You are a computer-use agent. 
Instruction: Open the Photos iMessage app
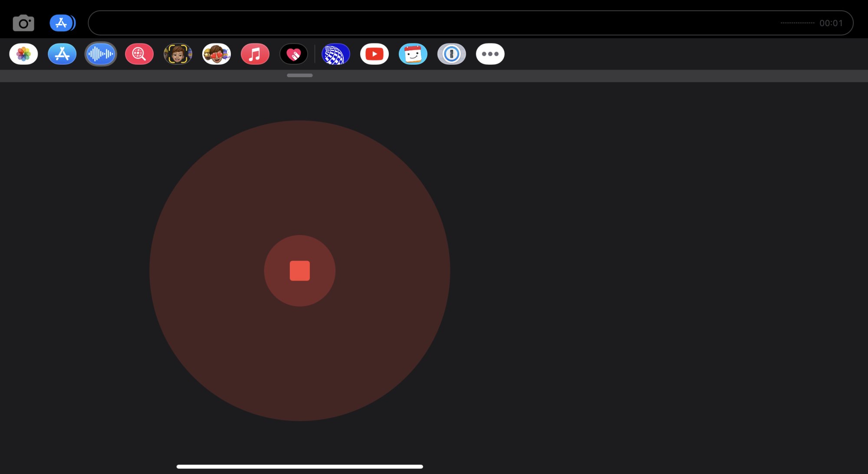coord(23,54)
